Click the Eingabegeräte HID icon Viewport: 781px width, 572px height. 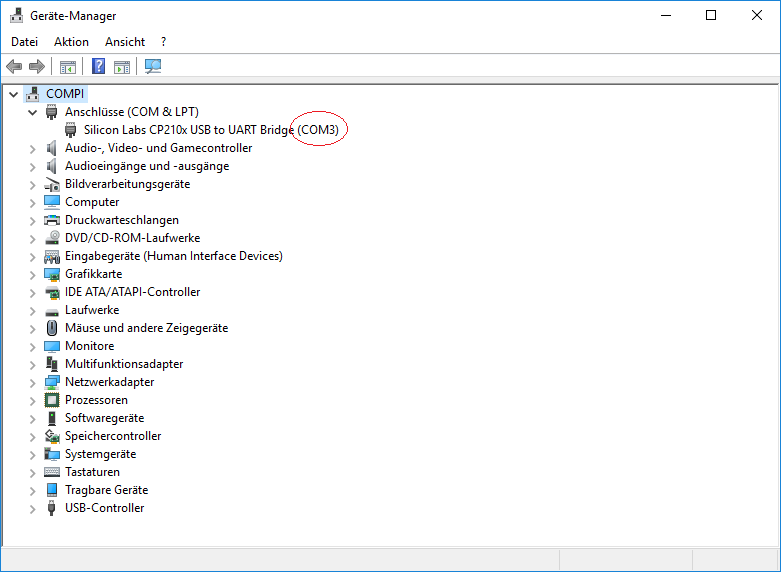click(52, 257)
